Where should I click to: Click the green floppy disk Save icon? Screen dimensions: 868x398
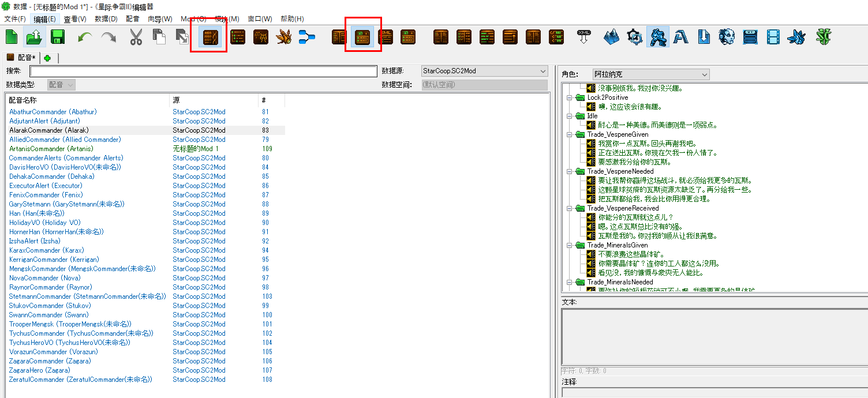point(57,37)
